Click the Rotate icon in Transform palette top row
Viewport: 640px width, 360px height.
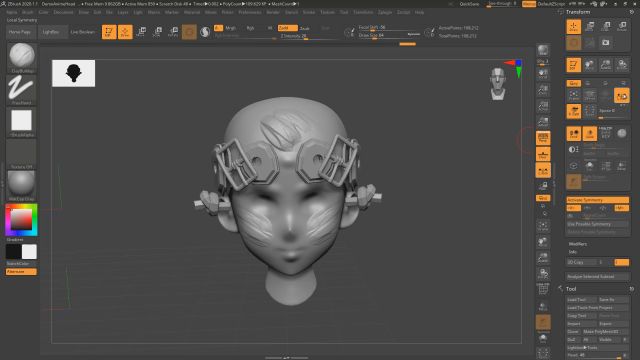point(622,27)
